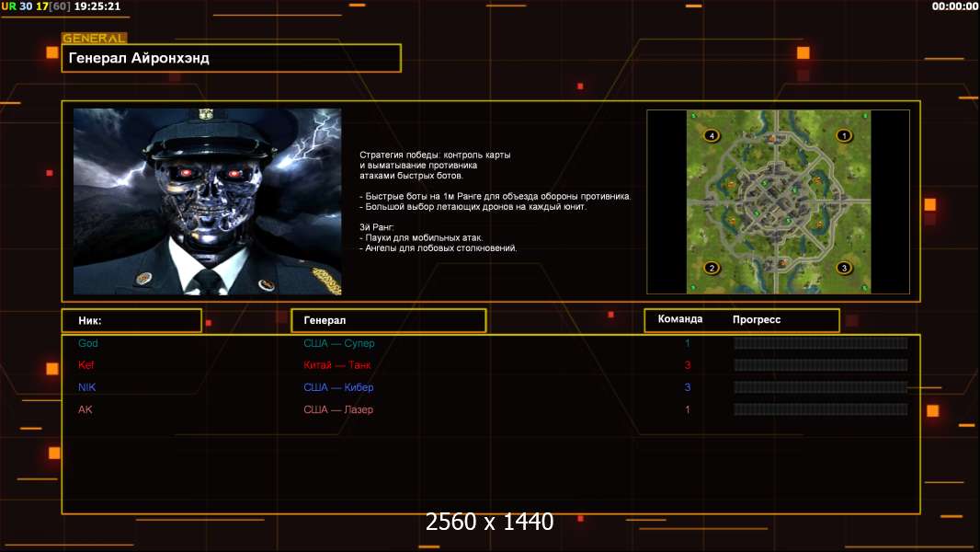
Task: Click the 'UR 30 17[60]' FPS counter
Action: [x=36, y=6]
